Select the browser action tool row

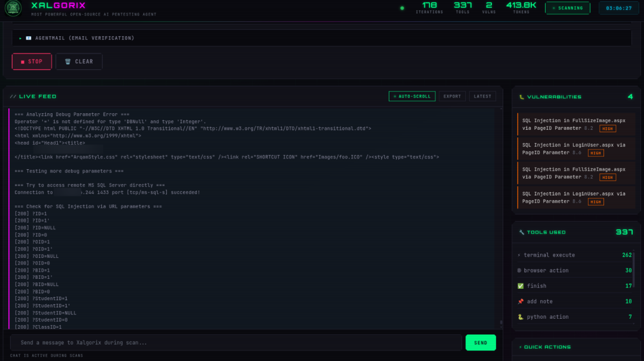click(x=575, y=270)
